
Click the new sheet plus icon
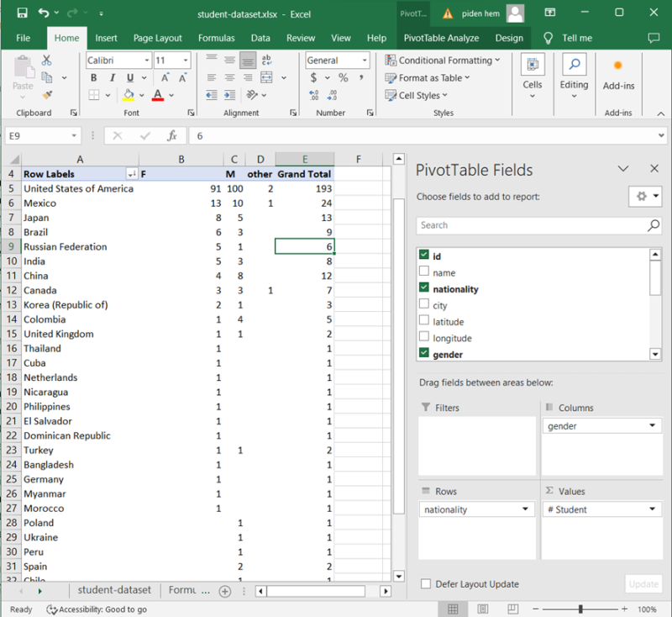tap(224, 591)
